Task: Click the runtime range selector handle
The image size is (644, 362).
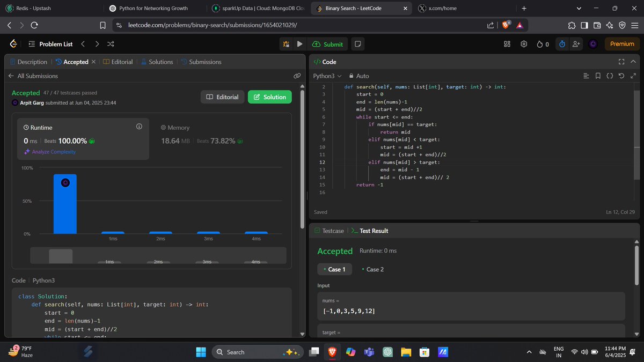Action: [x=61, y=256]
